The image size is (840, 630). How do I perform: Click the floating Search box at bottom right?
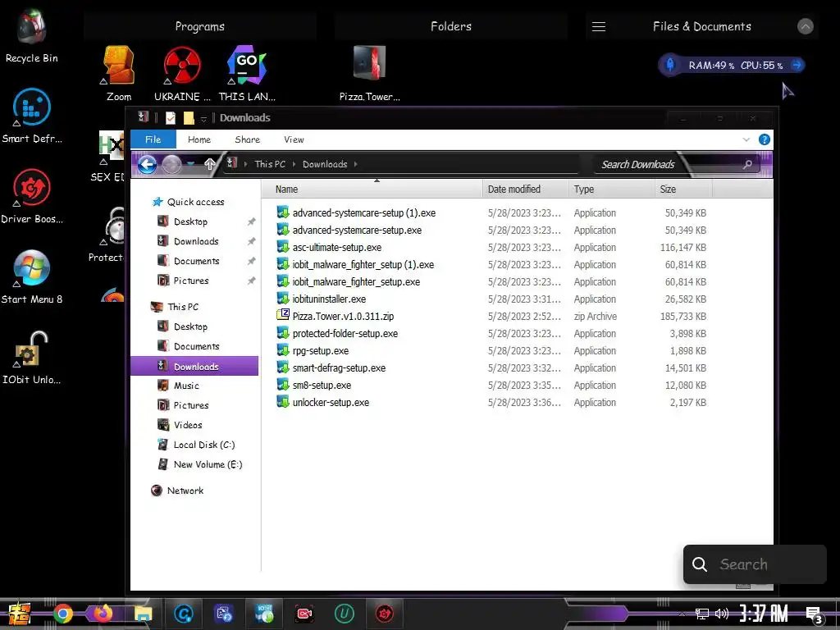tap(755, 564)
